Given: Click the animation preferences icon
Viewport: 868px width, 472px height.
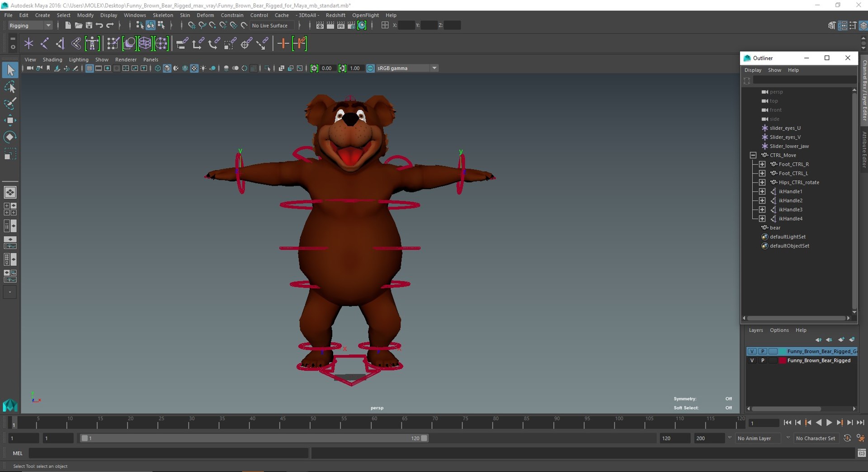Looking at the screenshot, I should (860, 438).
